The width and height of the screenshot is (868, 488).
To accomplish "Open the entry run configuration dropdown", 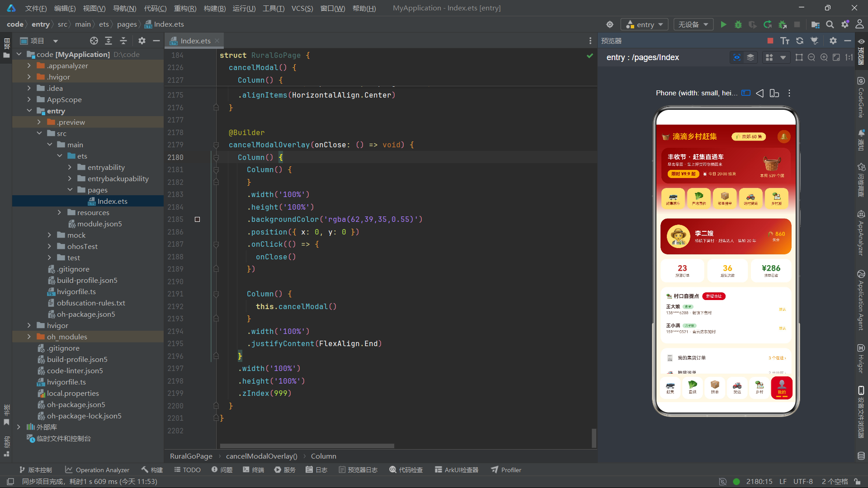I will point(645,24).
